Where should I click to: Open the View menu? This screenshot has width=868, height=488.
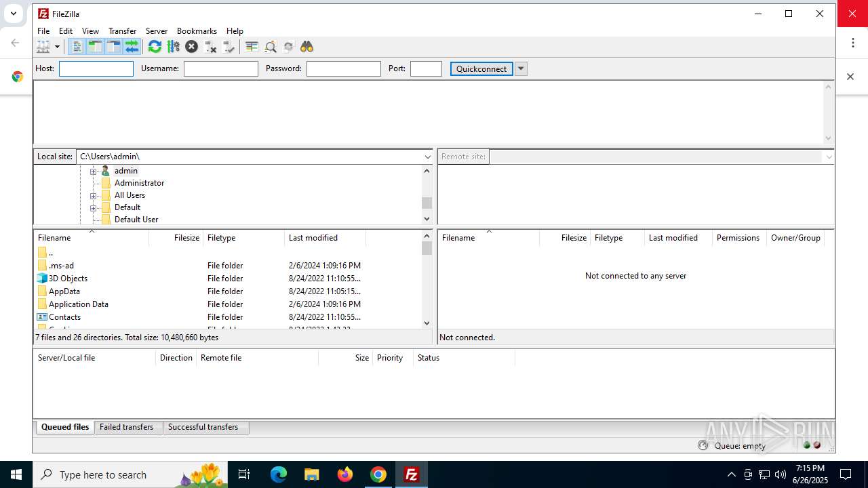click(x=90, y=31)
